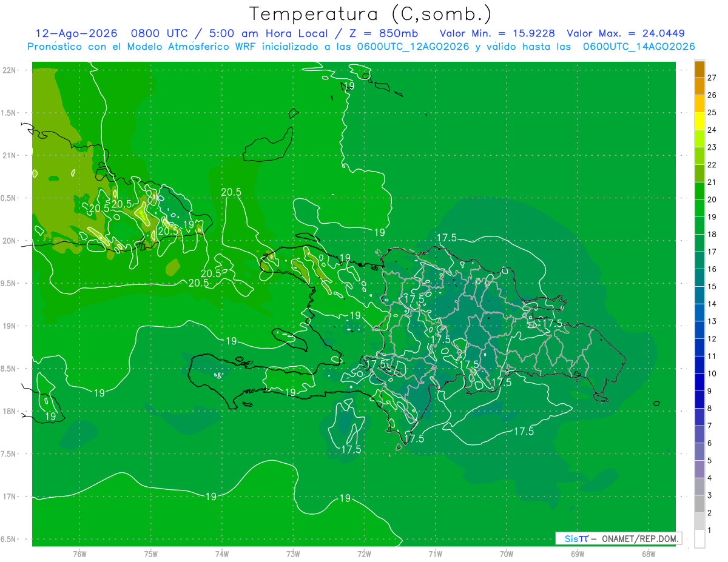Click the 71W longitude axis label
Image resolution: width=728 pixels, height=562 pixels.
[x=435, y=554]
